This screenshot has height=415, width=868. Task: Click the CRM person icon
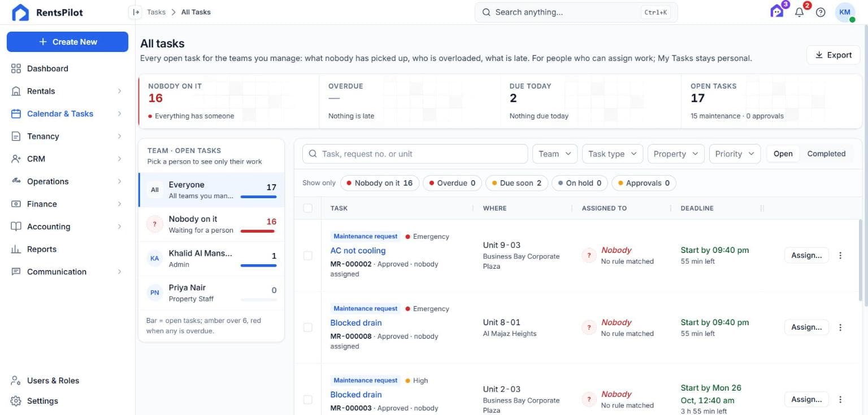[x=16, y=159]
